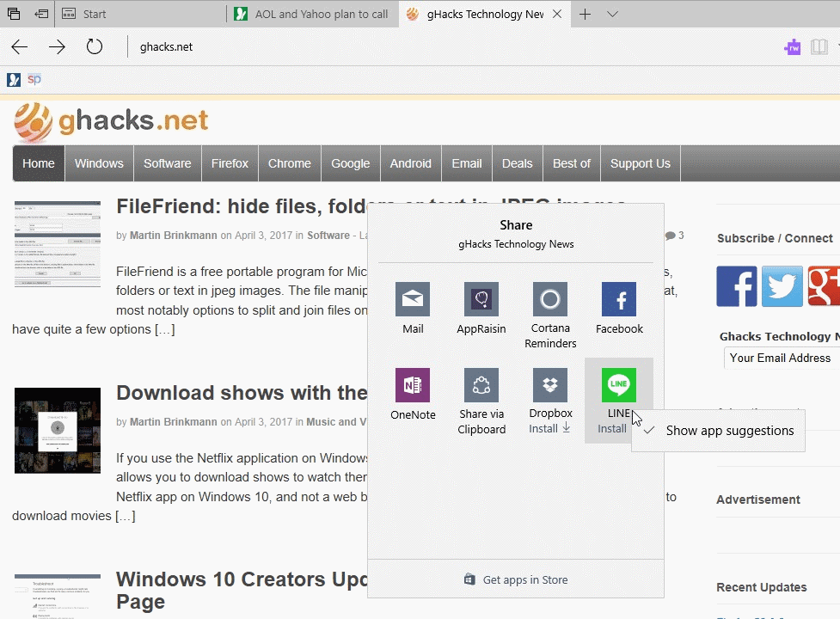Expand tab previews chevron
Image resolution: width=840 pixels, height=619 pixels.
coord(612,14)
